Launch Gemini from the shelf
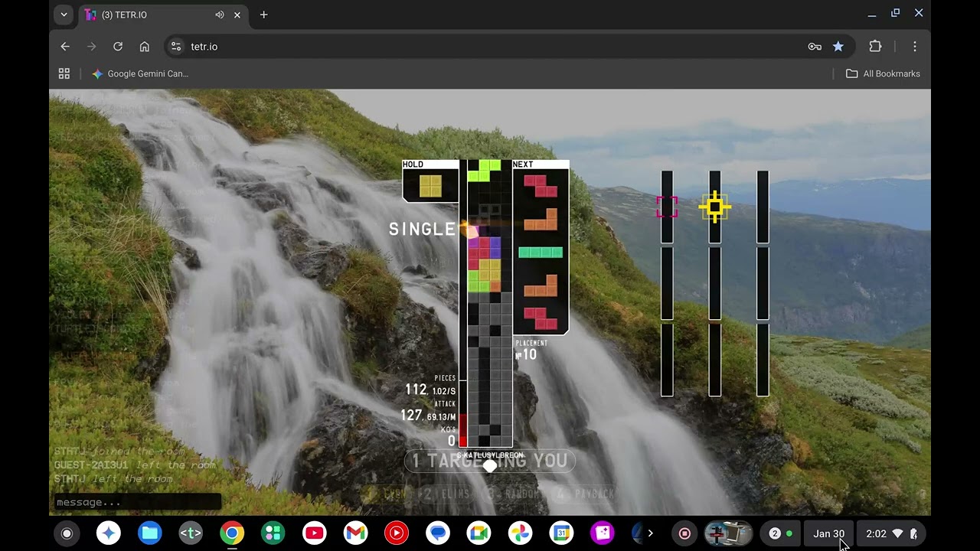Screen dimensions: 980x551 [109, 533]
